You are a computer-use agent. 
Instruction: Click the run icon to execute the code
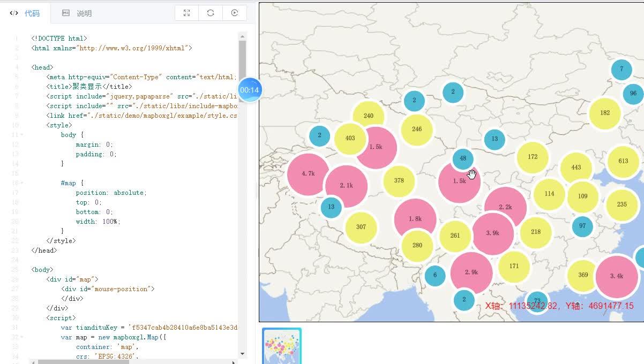coord(235,12)
